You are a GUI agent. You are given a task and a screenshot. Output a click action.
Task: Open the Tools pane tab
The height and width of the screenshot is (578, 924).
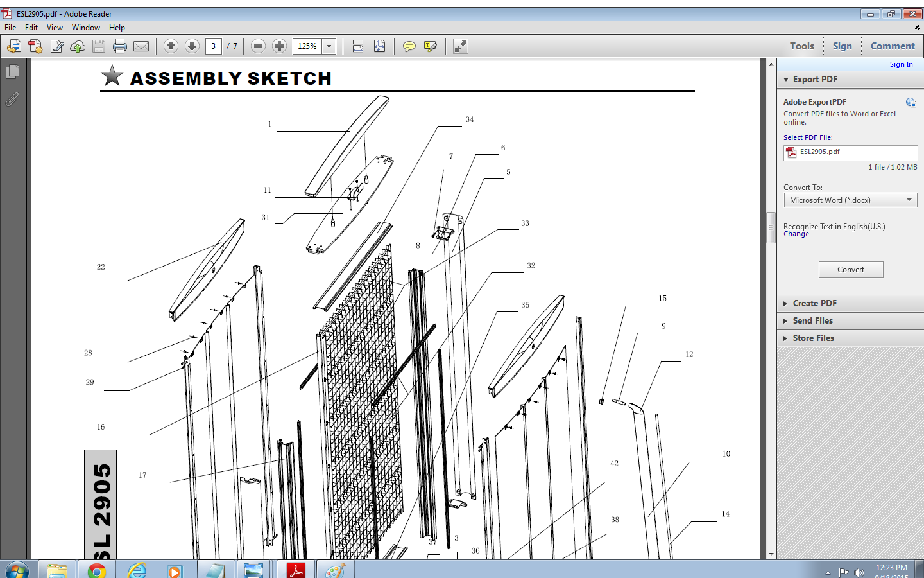click(x=802, y=46)
